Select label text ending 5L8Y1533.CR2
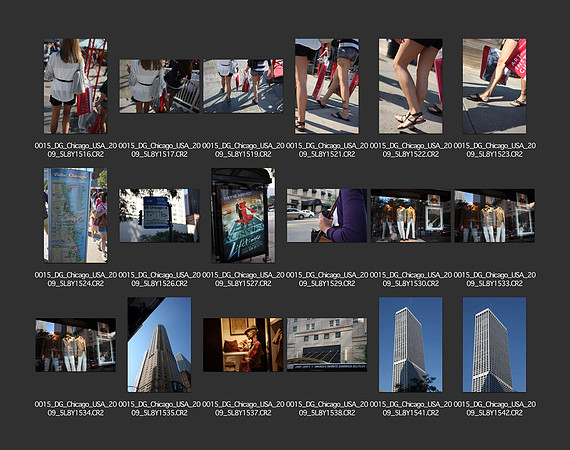 coord(494,279)
